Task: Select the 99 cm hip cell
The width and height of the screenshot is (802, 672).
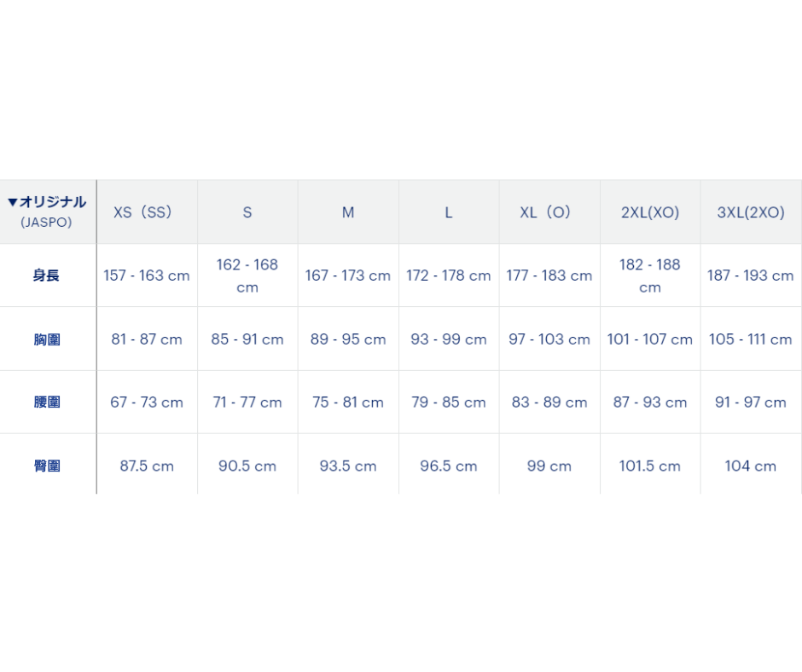Action: (x=549, y=466)
